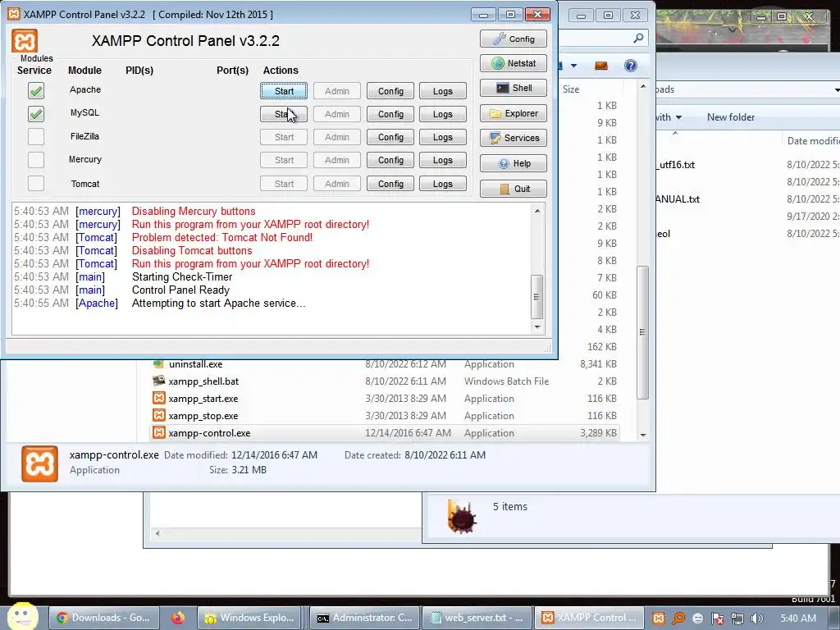Click the Explorer search magnifier icon
This screenshot has width=840, height=630.
click(x=638, y=38)
